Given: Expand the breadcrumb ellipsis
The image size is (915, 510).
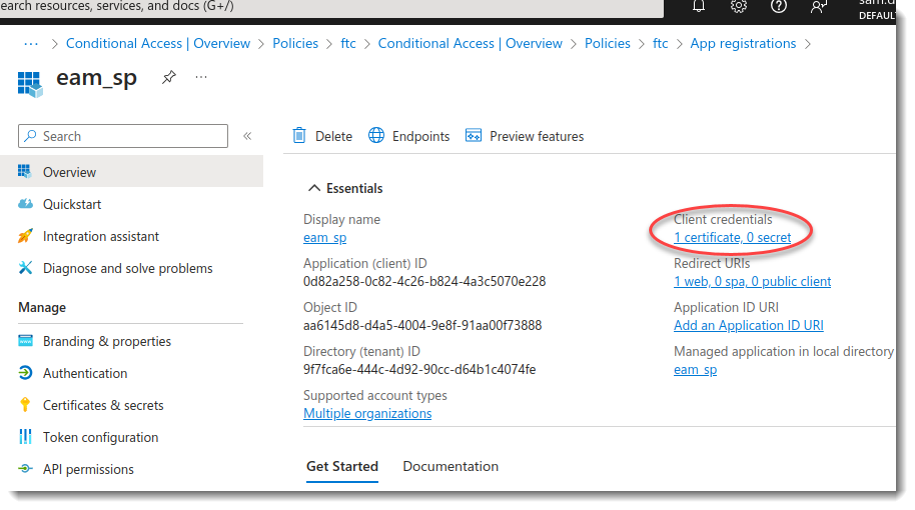Looking at the screenshot, I should click(x=31, y=43).
